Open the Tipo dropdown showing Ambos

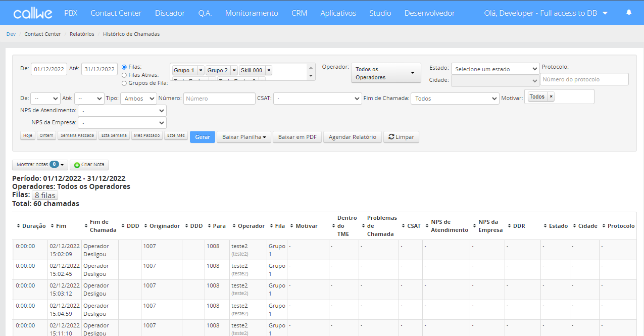(x=138, y=99)
